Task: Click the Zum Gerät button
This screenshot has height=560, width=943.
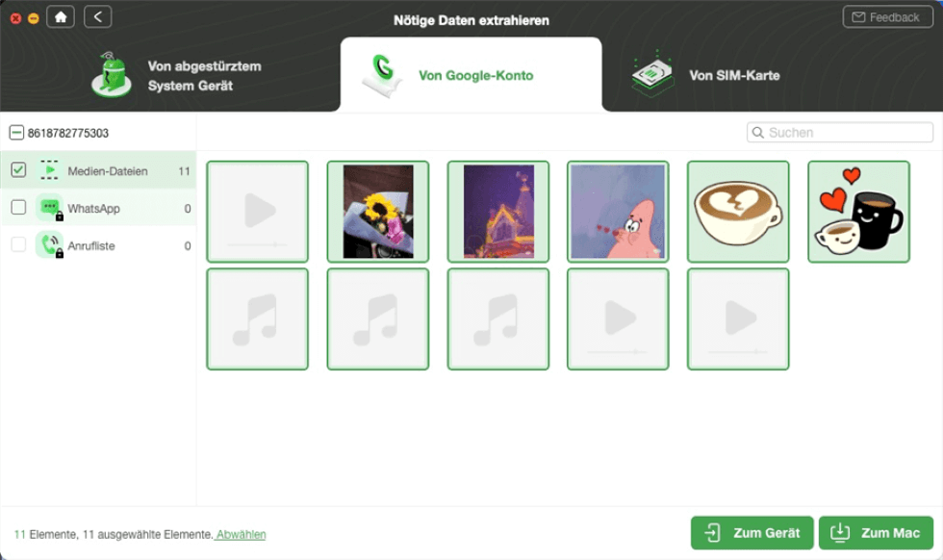Action: [x=752, y=533]
